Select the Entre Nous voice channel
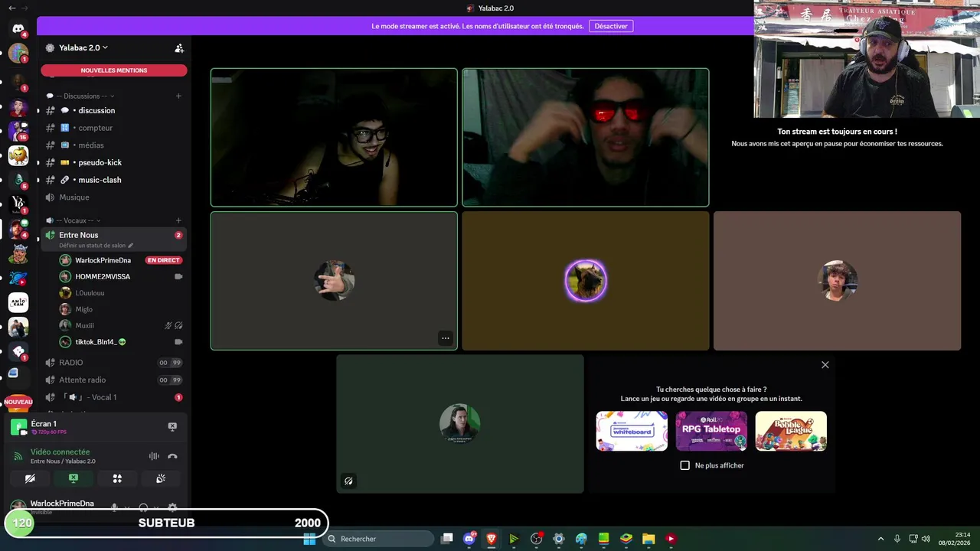980x551 pixels. pos(114,239)
